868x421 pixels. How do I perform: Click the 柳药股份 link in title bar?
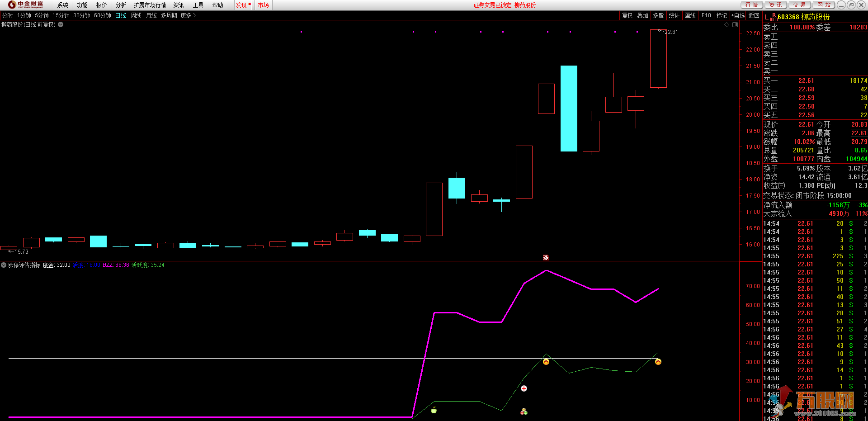pyautogui.click(x=525, y=5)
